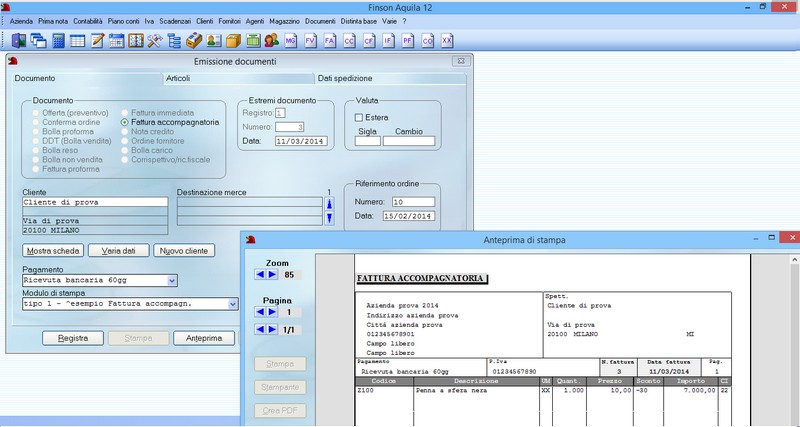Click the IF document icon

(x=389, y=41)
